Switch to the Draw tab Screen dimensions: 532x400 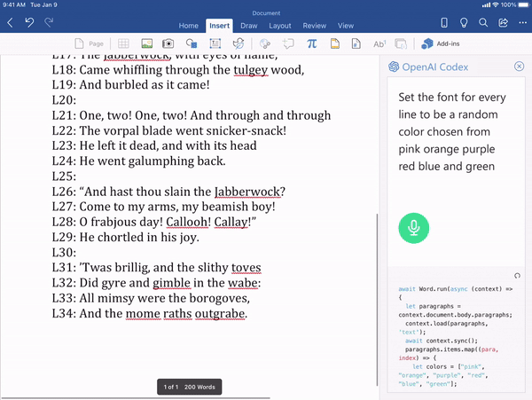click(249, 26)
